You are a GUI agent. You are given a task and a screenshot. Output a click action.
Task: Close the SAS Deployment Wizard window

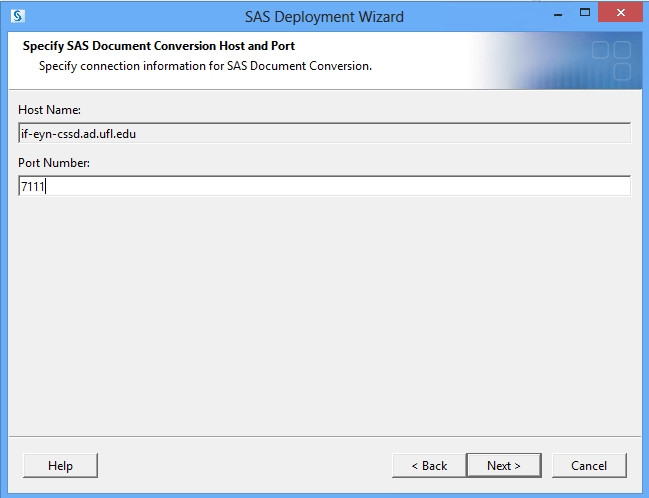click(620, 13)
